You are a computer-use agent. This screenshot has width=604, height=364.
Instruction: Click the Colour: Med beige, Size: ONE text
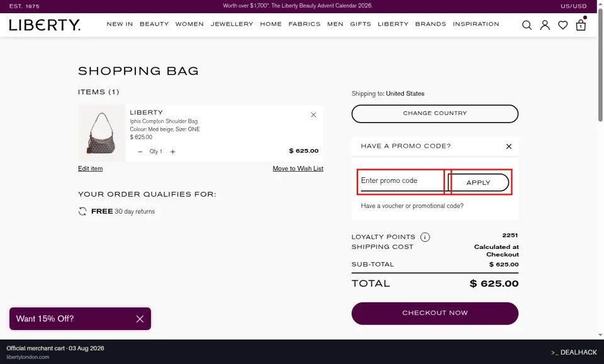point(165,130)
